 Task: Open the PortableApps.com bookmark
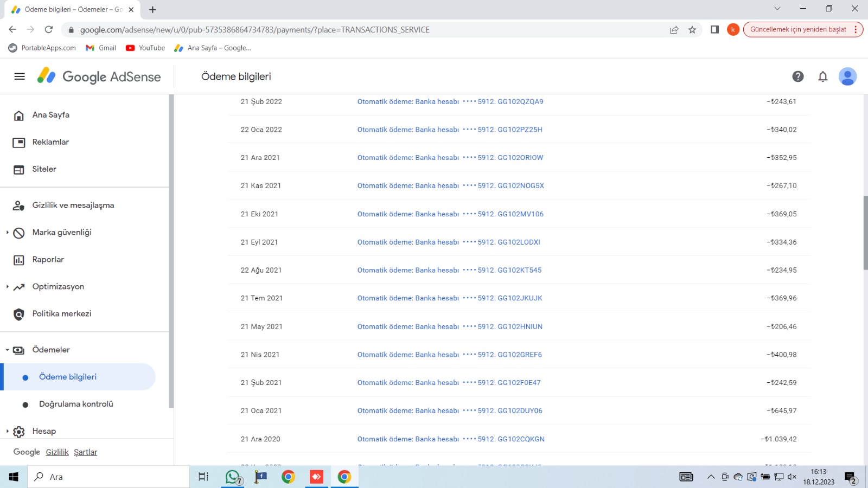[42, 48]
